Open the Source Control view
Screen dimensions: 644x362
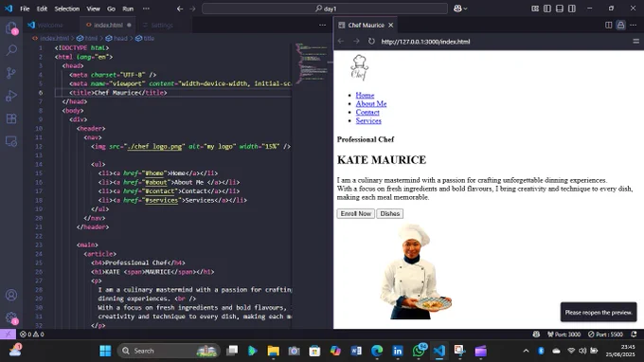(x=11, y=73)
